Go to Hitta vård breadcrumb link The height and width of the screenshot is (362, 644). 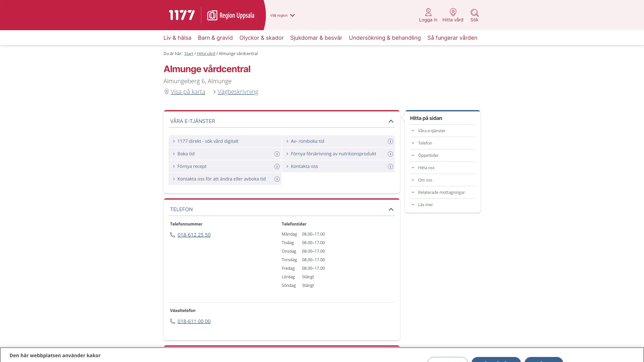coord(206,54)
